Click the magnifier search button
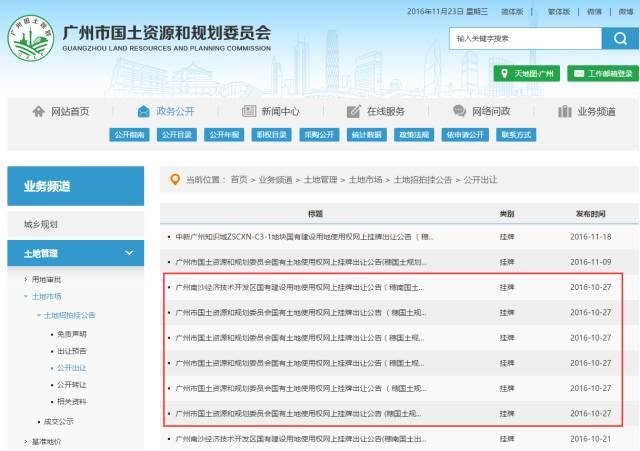 point(615,38)
